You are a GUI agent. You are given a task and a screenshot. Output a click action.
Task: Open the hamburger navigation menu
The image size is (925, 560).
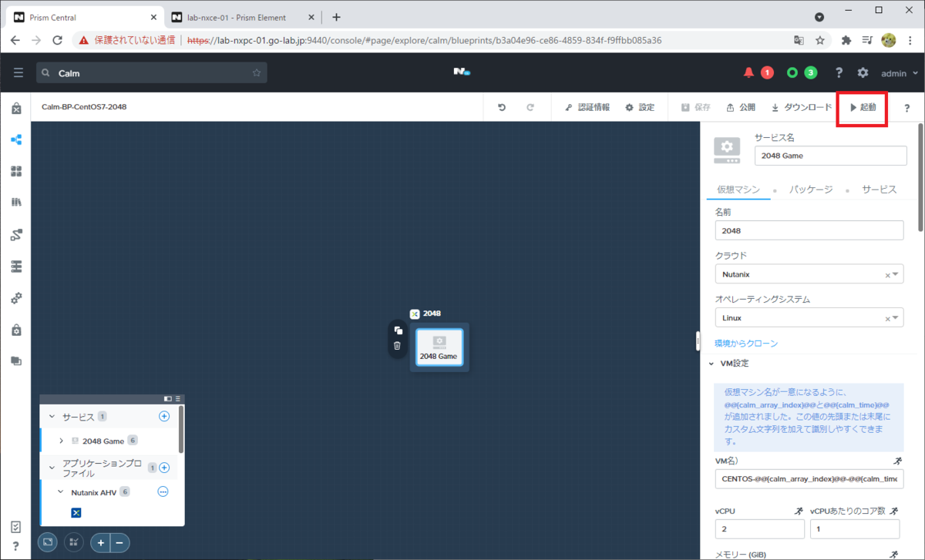[x=18, y=72]
